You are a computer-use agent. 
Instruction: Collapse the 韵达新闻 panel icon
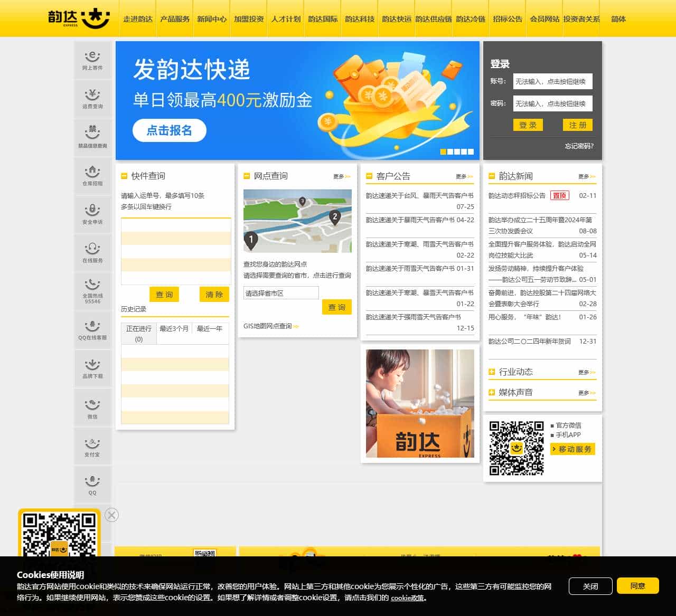point(492,176)
